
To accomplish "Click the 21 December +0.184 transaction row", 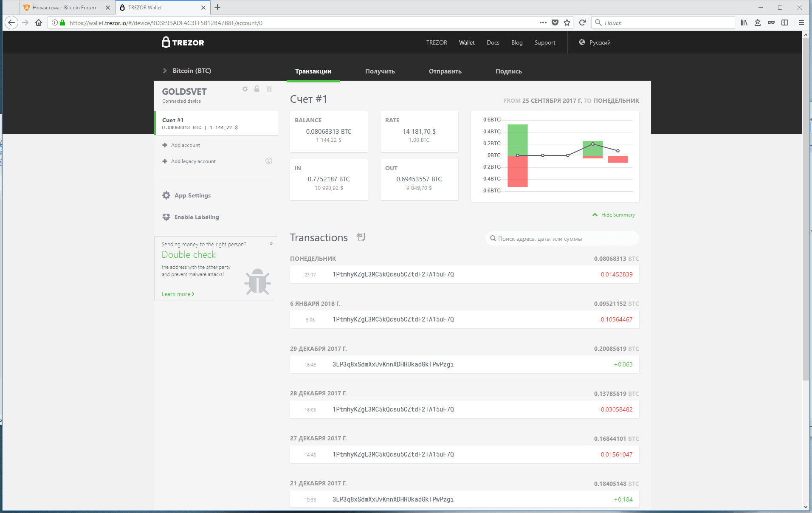I will pos(465,499).
